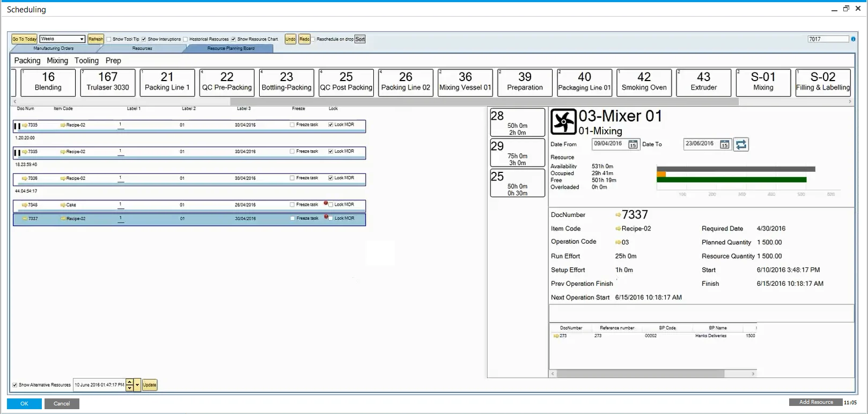868x414 pixels.
Task: Increase the date-time using the up spinner arrow
Action: (129, 382)
